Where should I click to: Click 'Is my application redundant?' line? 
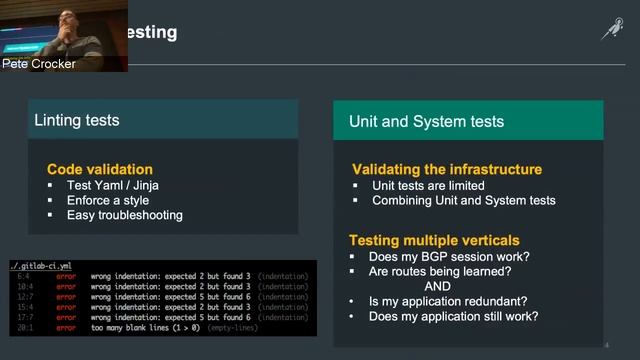tap(448, 301)
